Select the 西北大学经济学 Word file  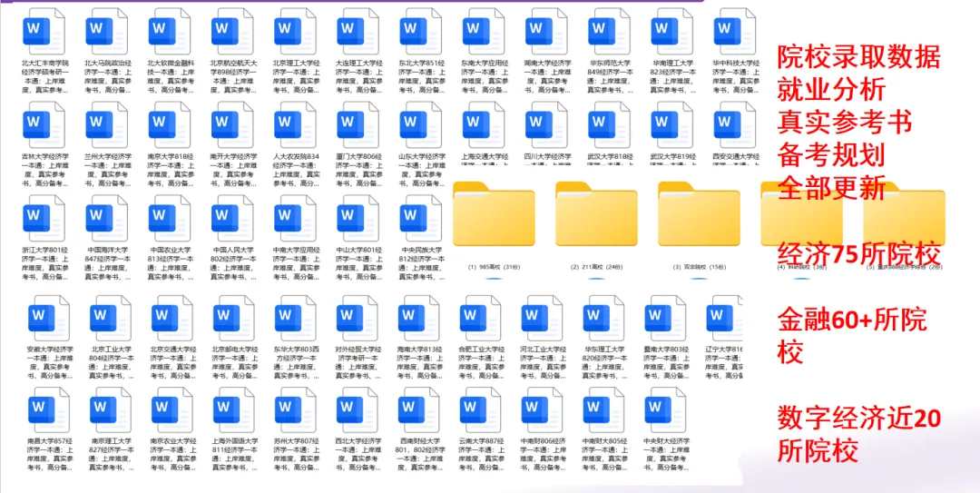(x=358, y=409)
